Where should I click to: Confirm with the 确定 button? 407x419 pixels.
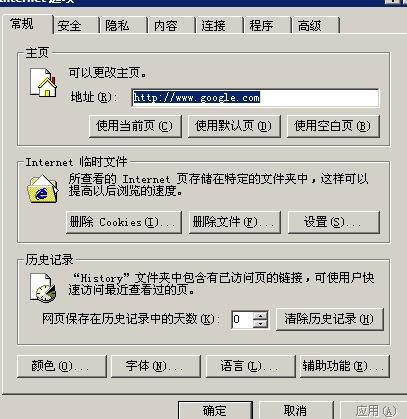[x=215, y=410]
